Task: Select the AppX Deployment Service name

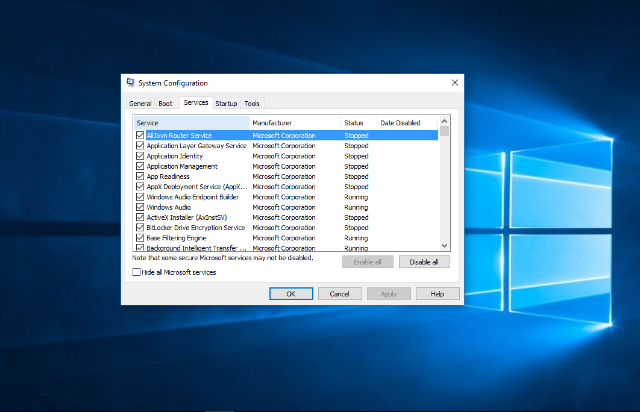Action: tap(197, 187)
